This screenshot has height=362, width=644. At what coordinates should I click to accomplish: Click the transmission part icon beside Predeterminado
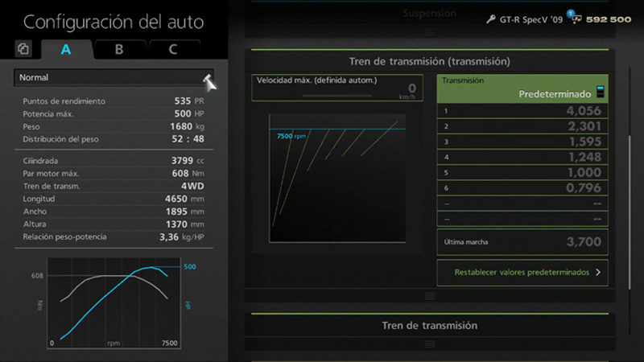pyautogui.click(x=600, y=93)
